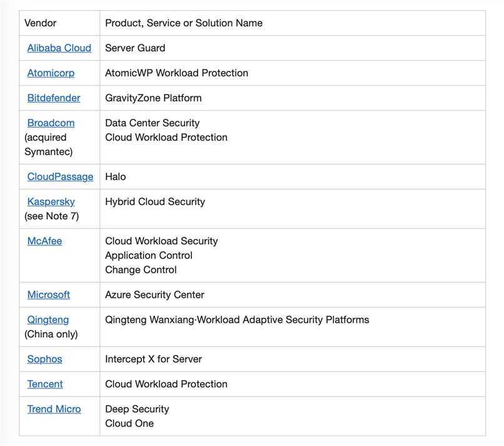Click '(see Note 7)' under Kaspersky
This screenshot has height=446, width=504.
pyautogui.click(x=51, y=216)
